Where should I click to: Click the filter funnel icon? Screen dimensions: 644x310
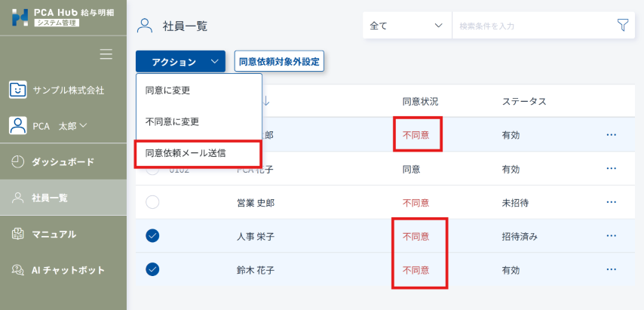click(x=622, y=26)
